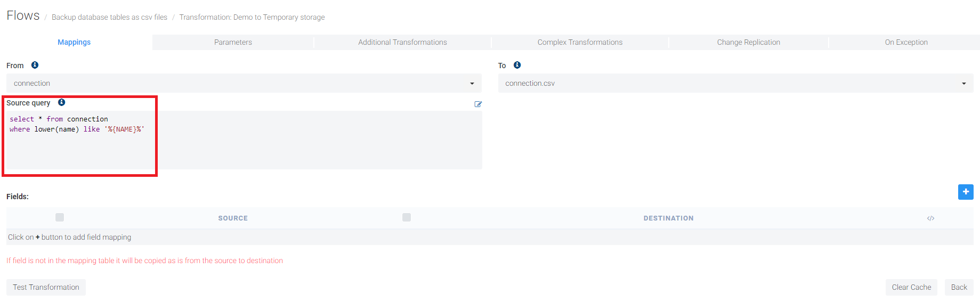Toggle the select-all checkbox in Source column
The height and width of the screenshot is (302, 980).
60,217
